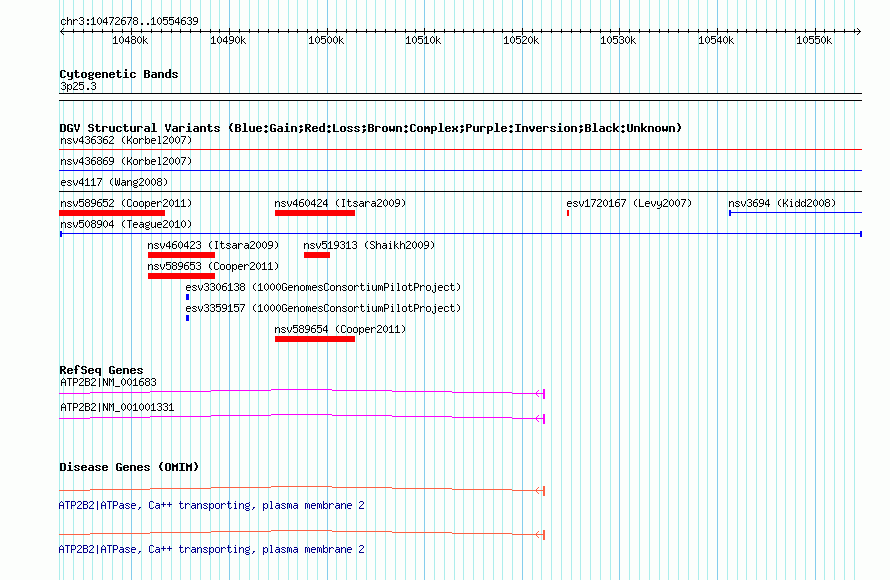Click the blue gain line under nsv3694

pos(795,213)
